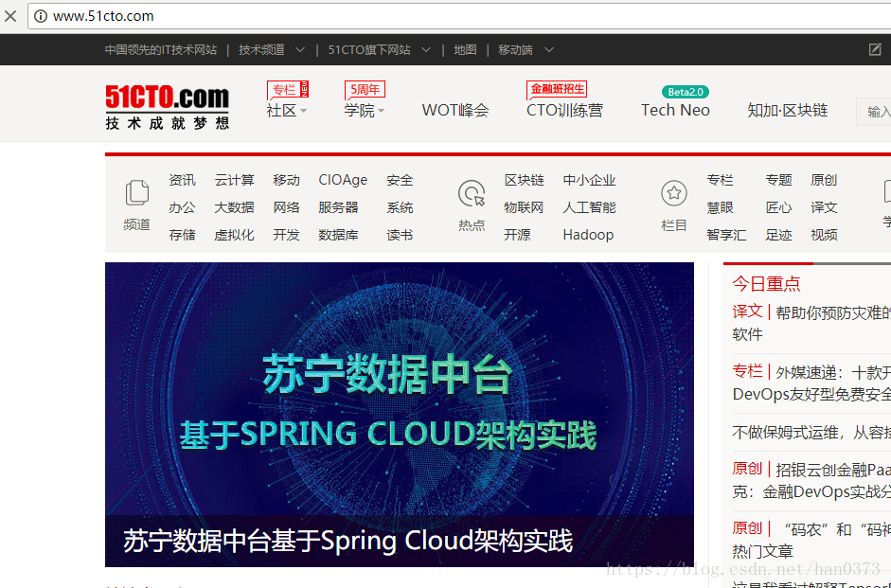Open the 智享汇 column link
The width and height of the screenshot is (891, 588).
(726, 235)
